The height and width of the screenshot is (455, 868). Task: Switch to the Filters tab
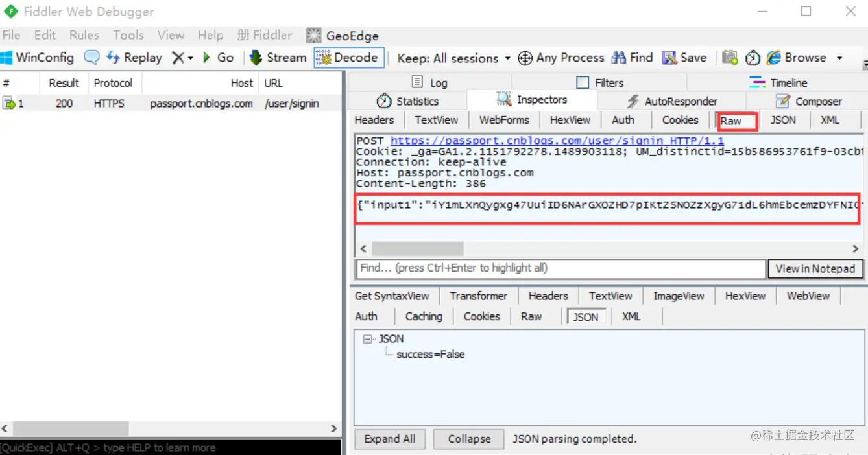pos(600,83)
